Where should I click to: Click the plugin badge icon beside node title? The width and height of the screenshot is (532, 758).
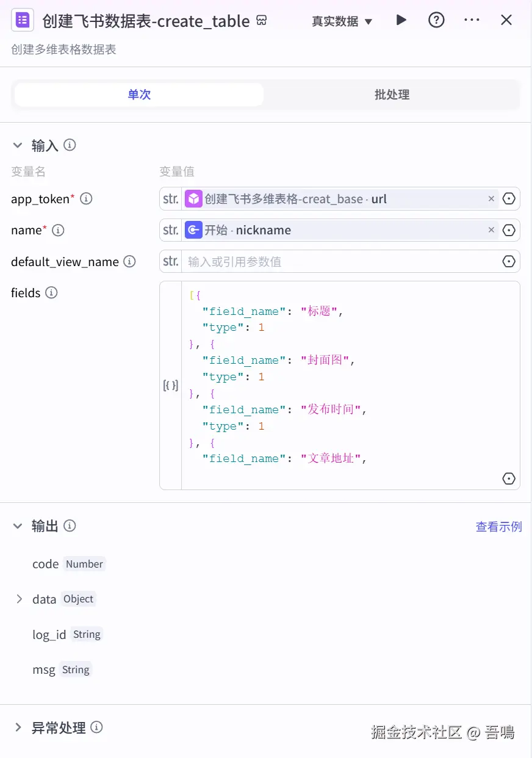click(x=262, y=21)
